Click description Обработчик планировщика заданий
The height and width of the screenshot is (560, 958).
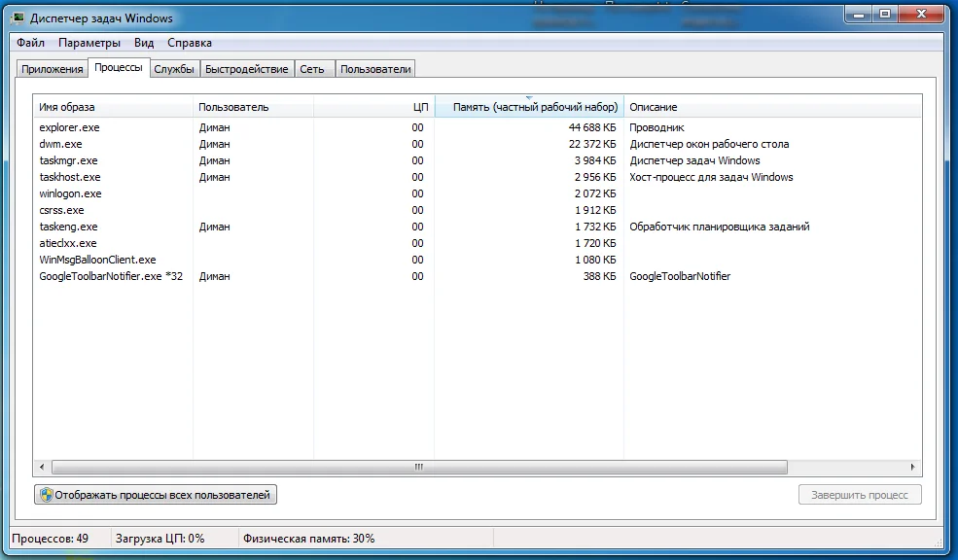click(720, 227)
